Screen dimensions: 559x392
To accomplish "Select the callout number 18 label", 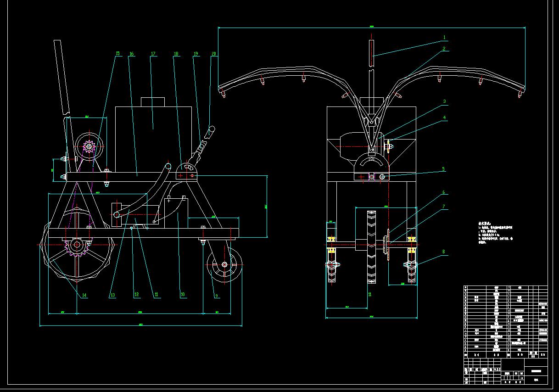I will (x=176, y=54).
